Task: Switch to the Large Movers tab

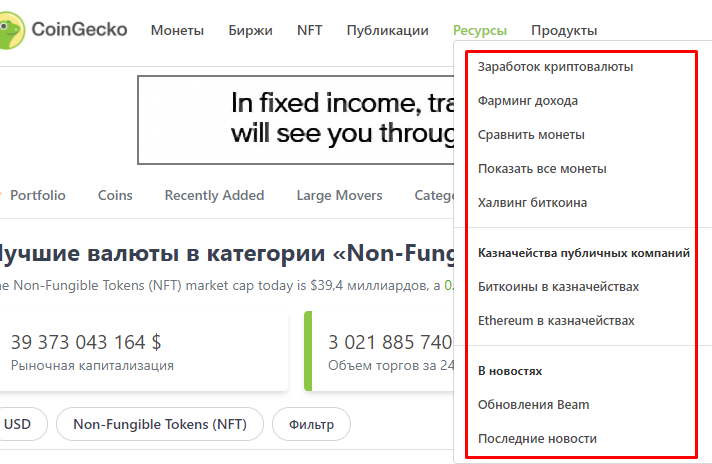Action: pos(339,195)
